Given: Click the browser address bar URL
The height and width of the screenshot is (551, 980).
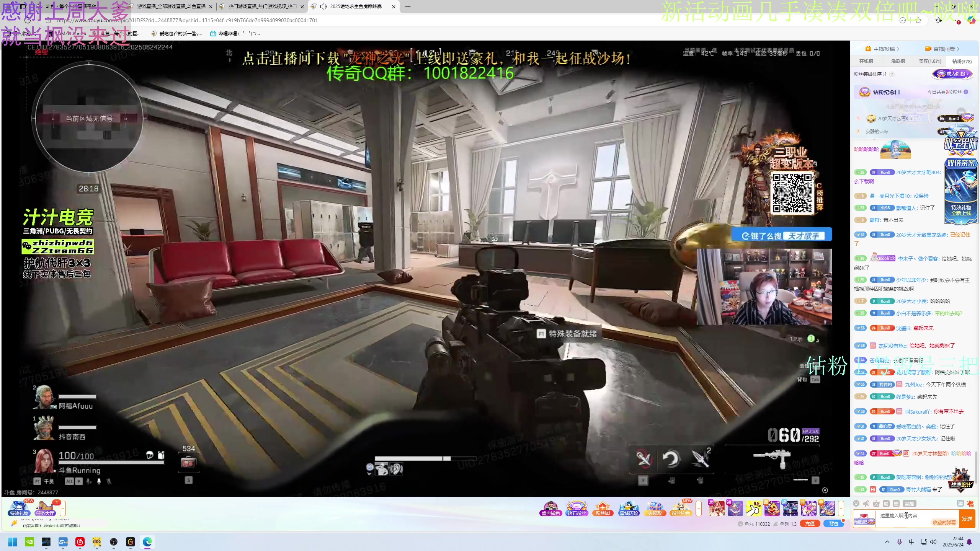Looking at the screenshot, I should (x=188, y=20).
